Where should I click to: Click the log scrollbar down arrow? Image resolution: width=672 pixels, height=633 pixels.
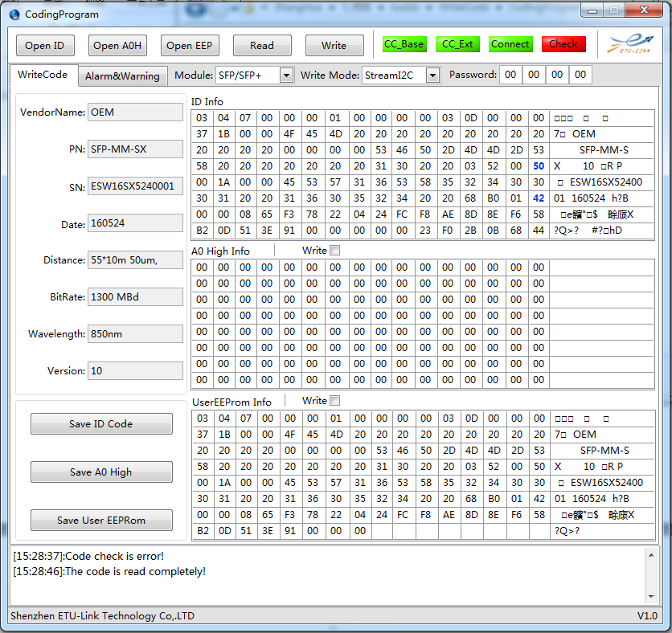[x=651, y=597]
